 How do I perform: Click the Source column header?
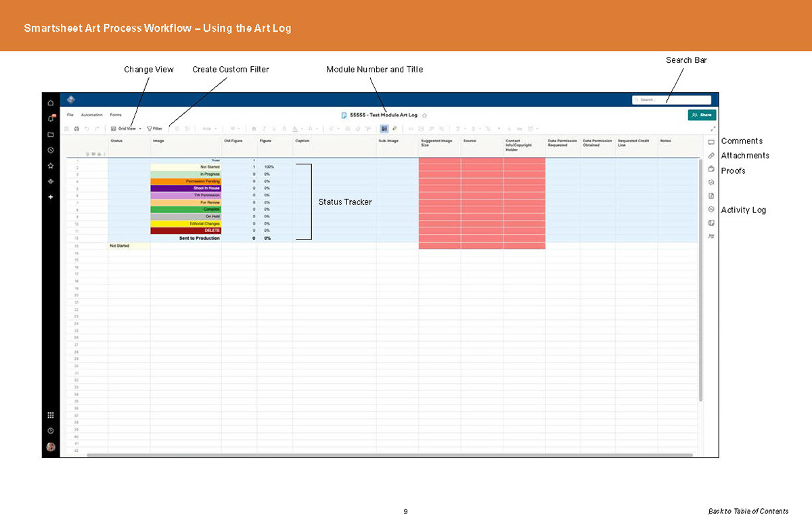[x=482, y=146]
